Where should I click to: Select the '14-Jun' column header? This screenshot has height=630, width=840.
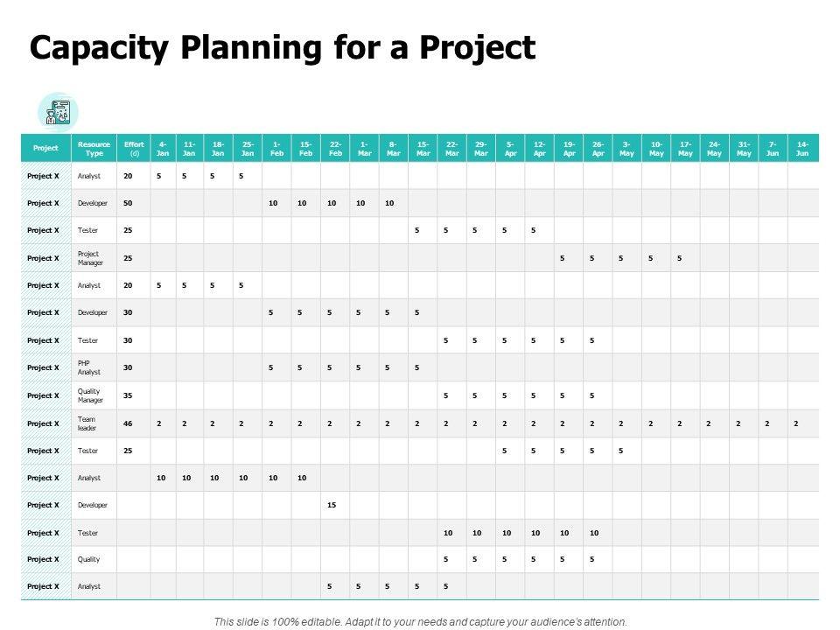tap(802, 148)
